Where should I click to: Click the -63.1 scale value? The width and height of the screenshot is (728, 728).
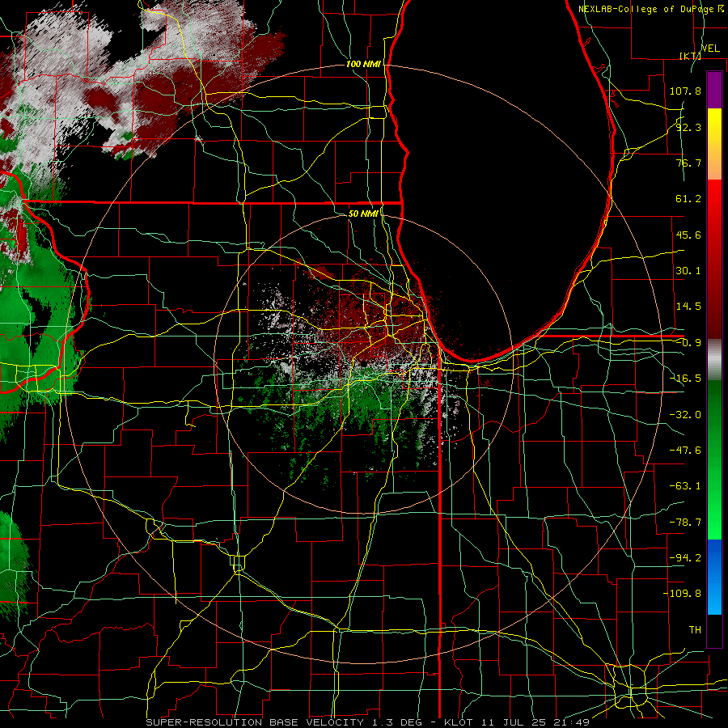click(x=685, y=486)
